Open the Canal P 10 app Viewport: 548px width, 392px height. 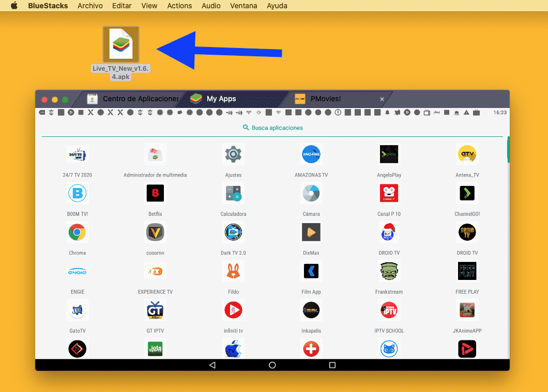(x=389, y=193)
